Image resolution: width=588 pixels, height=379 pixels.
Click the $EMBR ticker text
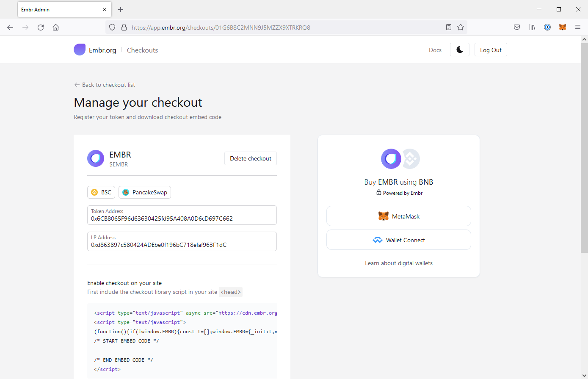point(119,164)
